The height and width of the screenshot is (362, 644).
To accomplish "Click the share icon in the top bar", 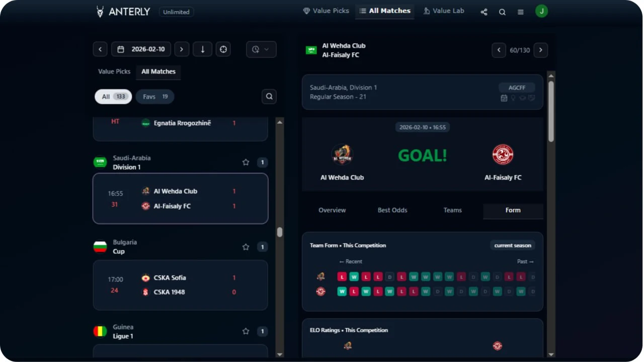I will click(484, 12).
